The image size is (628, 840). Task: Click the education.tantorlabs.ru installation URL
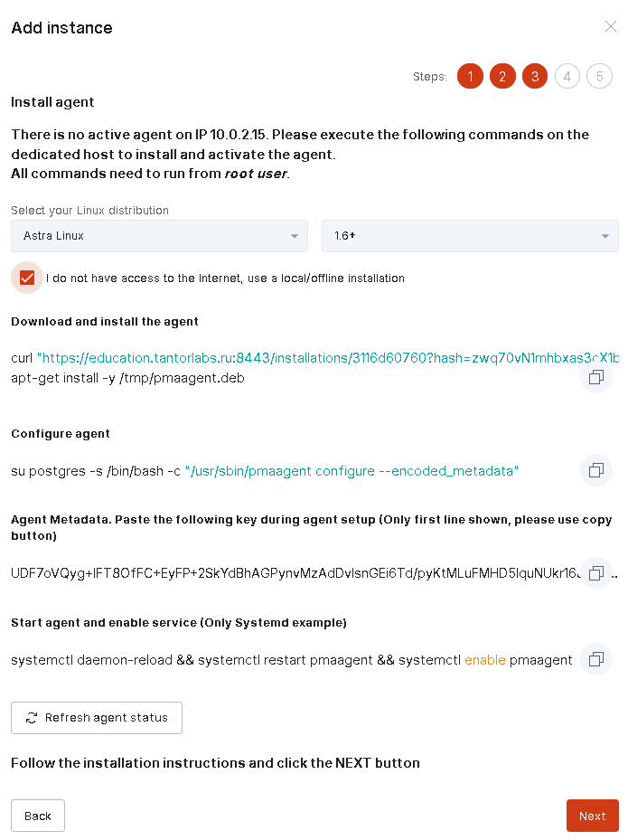pyautogui.click(x=325, y=358)
